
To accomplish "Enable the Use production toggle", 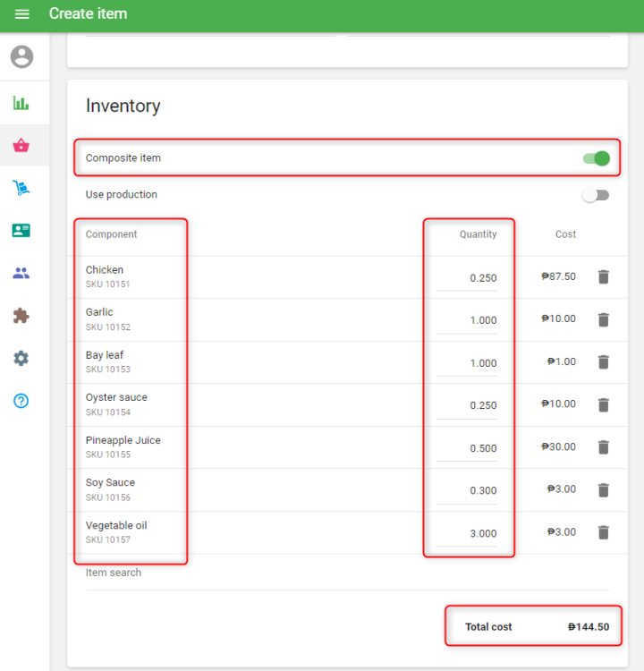I will click(596, 195).
